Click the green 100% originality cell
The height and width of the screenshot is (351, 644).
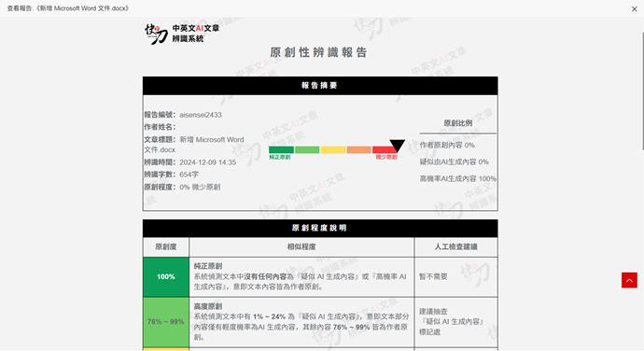[x=166, y=277]
